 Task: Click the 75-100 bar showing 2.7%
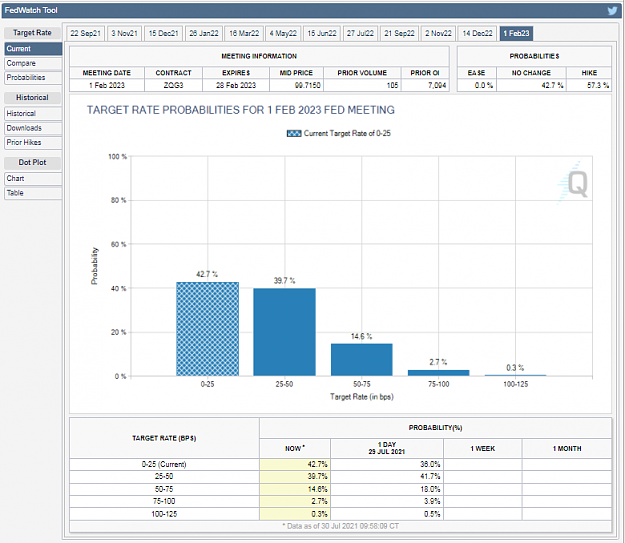coord(438,373)
